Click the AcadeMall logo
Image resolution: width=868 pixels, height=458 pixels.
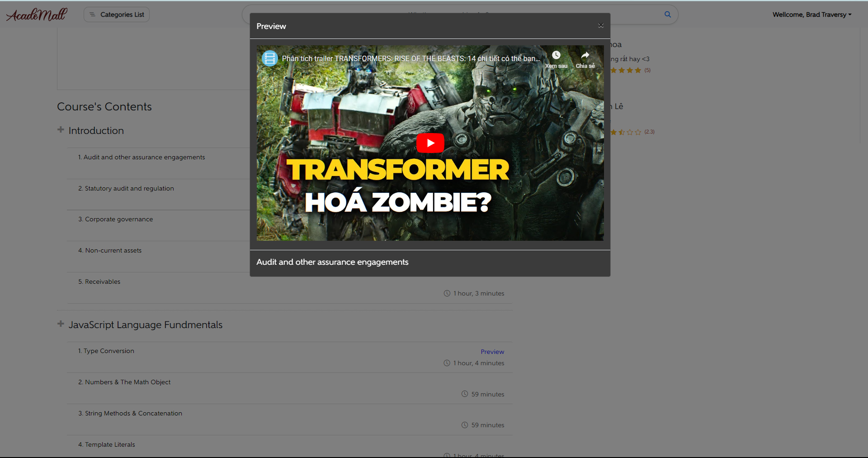[36, 14]
